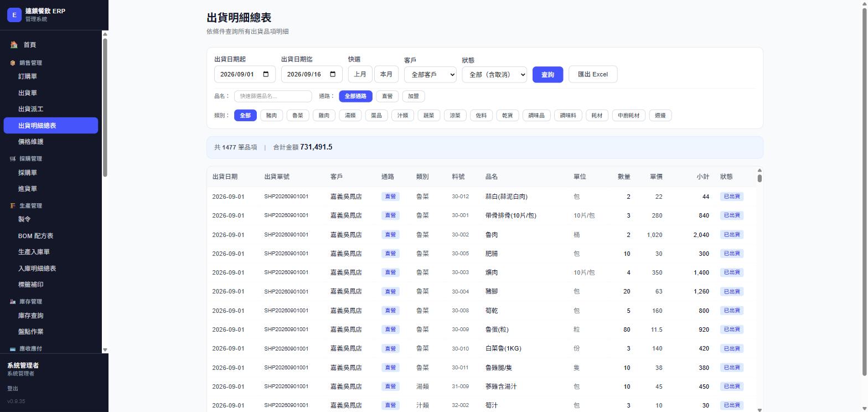Click the 查詢 search button
This screenshot has width=868, height=412.
pos(547,74)
